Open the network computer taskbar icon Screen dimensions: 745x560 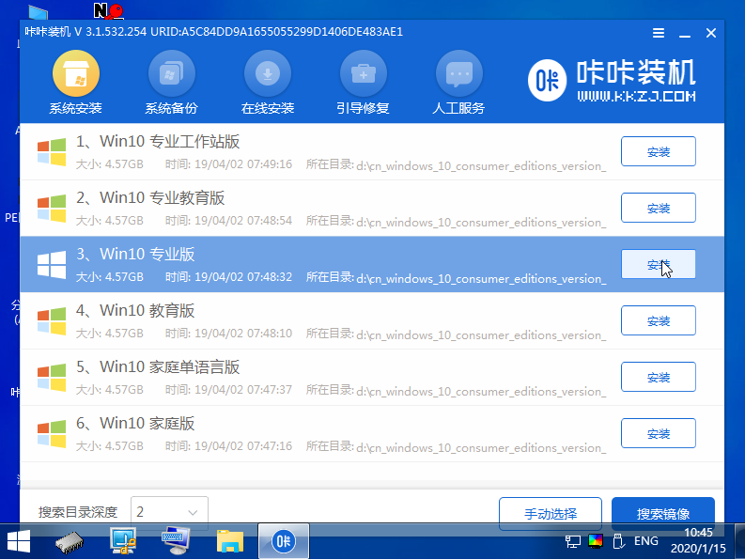(123, 541)
